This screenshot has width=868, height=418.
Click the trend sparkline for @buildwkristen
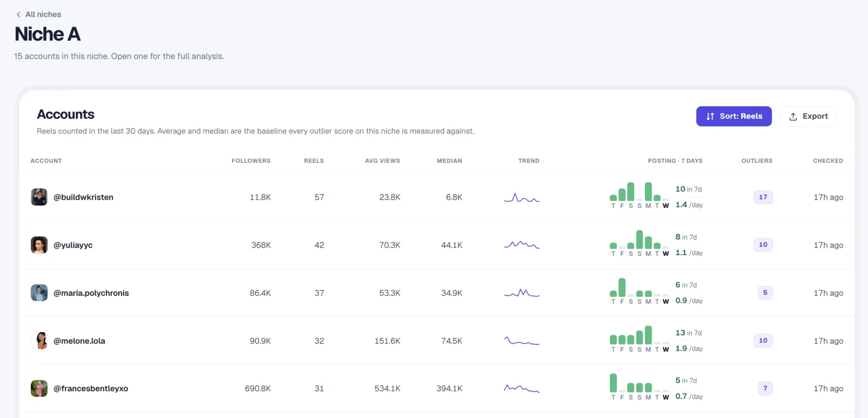[x=522, y=198]
